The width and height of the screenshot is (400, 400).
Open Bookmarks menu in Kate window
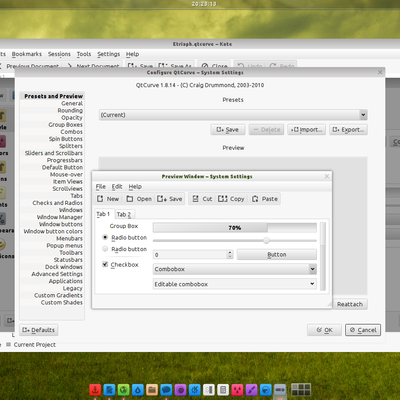point(27,54)
